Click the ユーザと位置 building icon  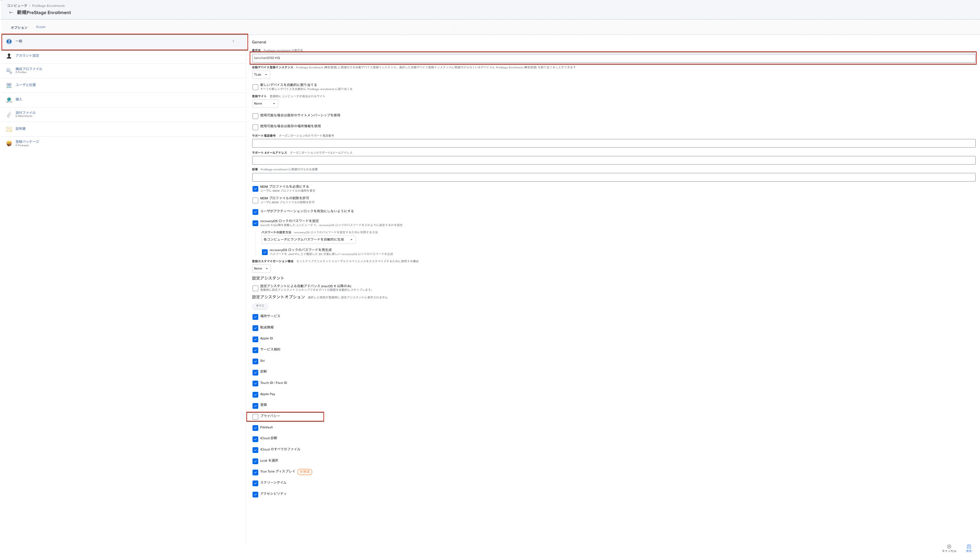[9, 85]
